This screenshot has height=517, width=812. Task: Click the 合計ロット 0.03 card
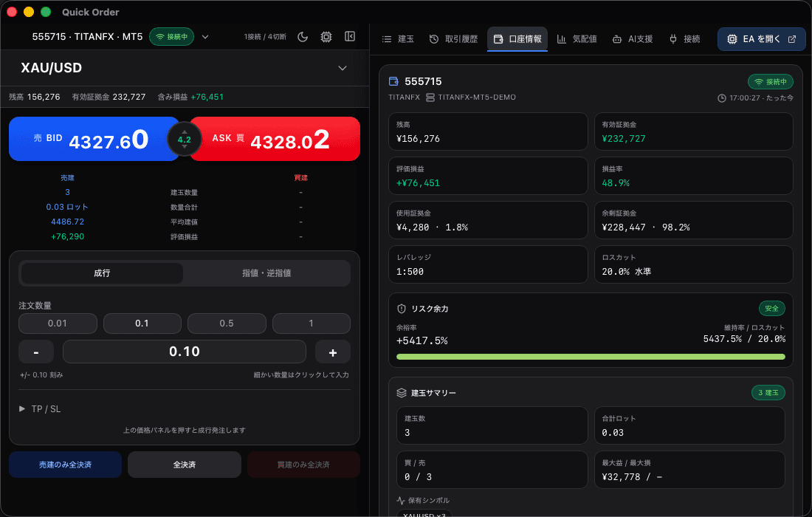click(689, 425)
